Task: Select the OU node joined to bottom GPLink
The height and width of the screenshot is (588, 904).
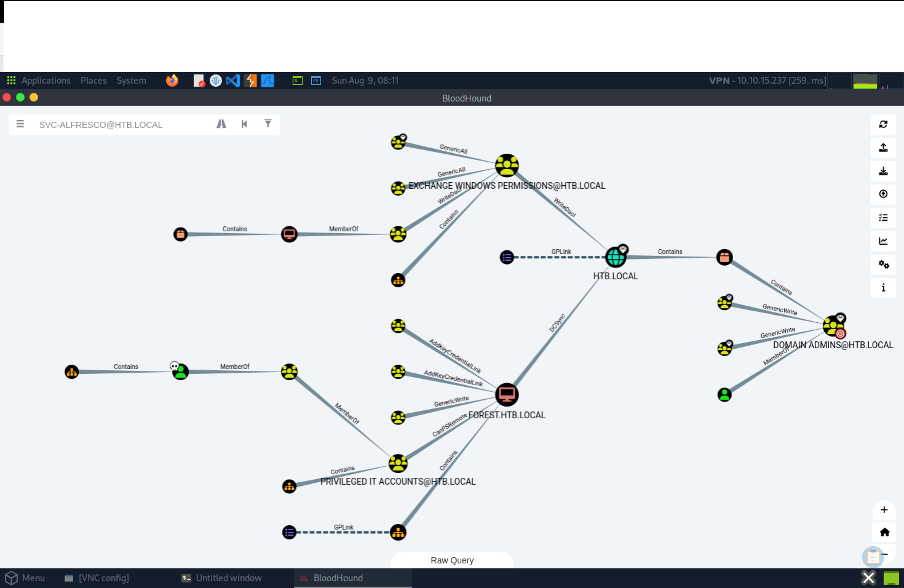Action: click(398, 532)
